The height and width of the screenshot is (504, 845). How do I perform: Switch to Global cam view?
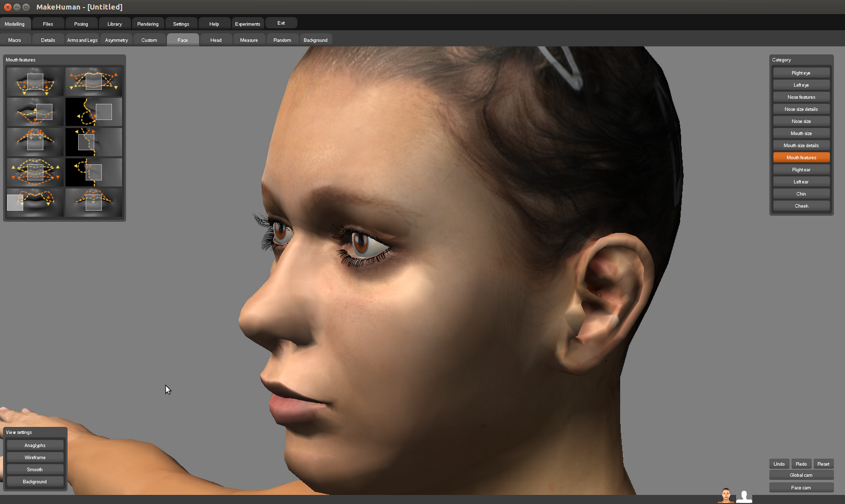[801, 475]
